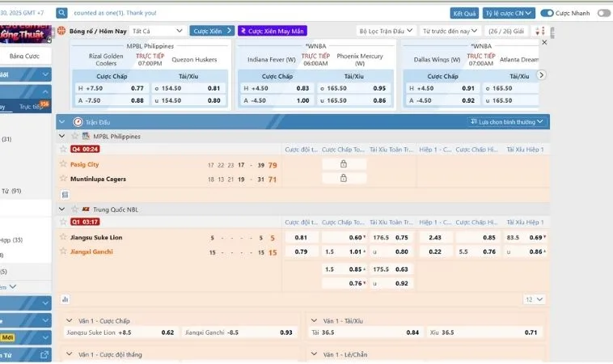
Task: Star the Trung Quốc NBL league
Action: pyautogui.click(x=75, y=209)
